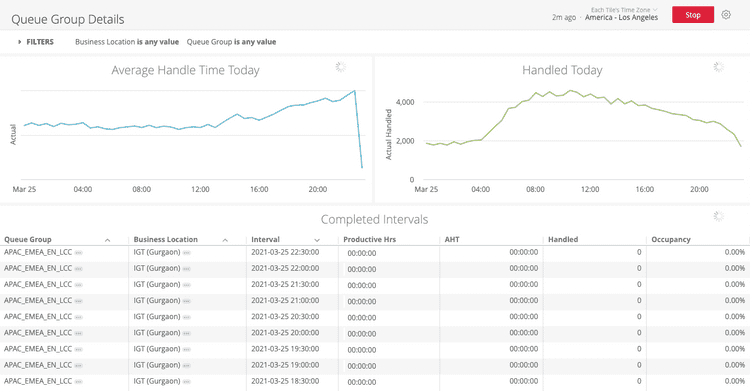Screen dimensions: 750x391
Task: Open ellipsis next to APAC_EMEA_EN_LCC in 20:30:00 row
Action: pos(78,317)
